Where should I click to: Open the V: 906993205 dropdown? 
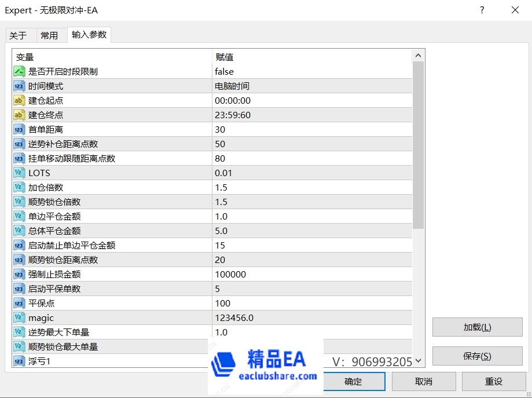[417, 361]
